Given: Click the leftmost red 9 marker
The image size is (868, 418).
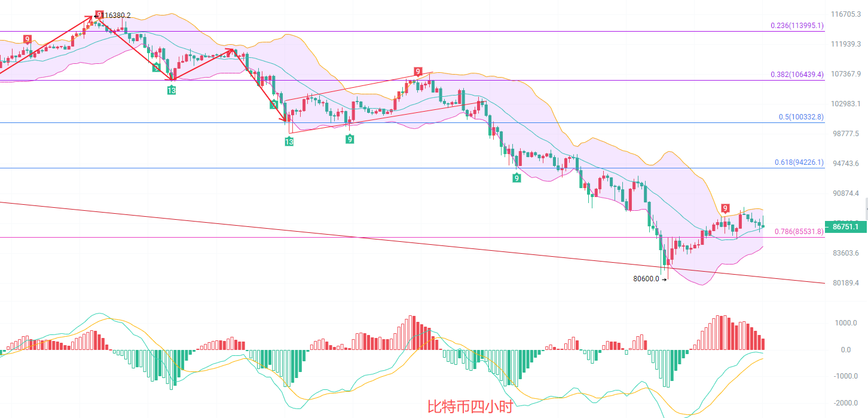Looking at the screenshot, I should tap(27, 39).
